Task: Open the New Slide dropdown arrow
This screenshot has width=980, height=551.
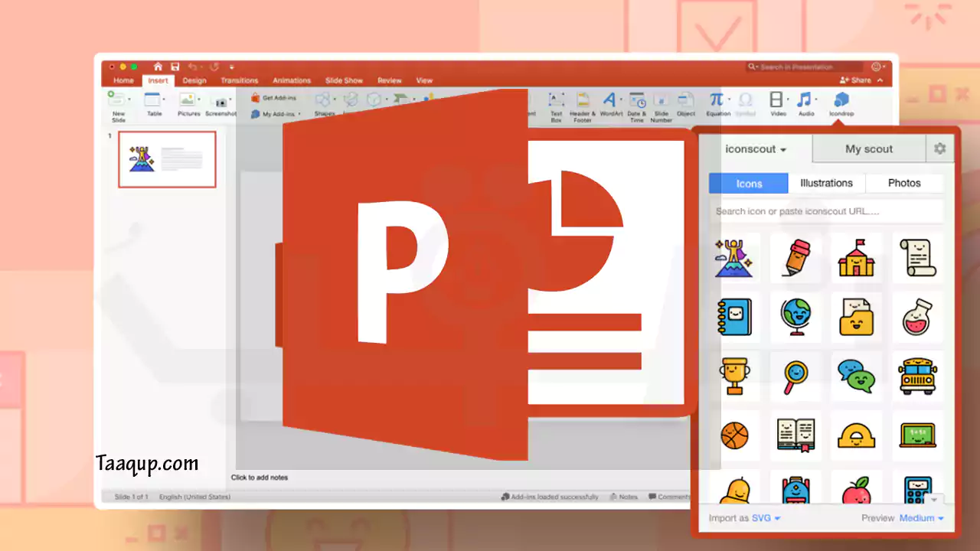Action: click(x=129, y=99)
